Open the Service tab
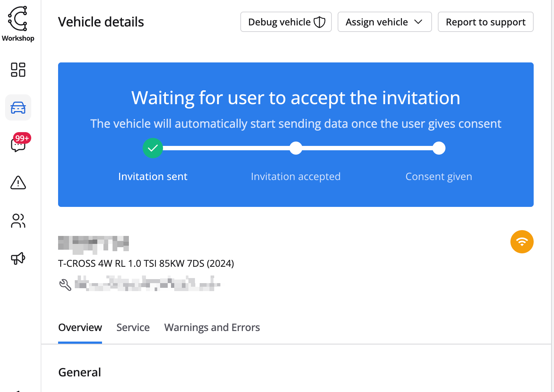 click(x=133, y=327)
